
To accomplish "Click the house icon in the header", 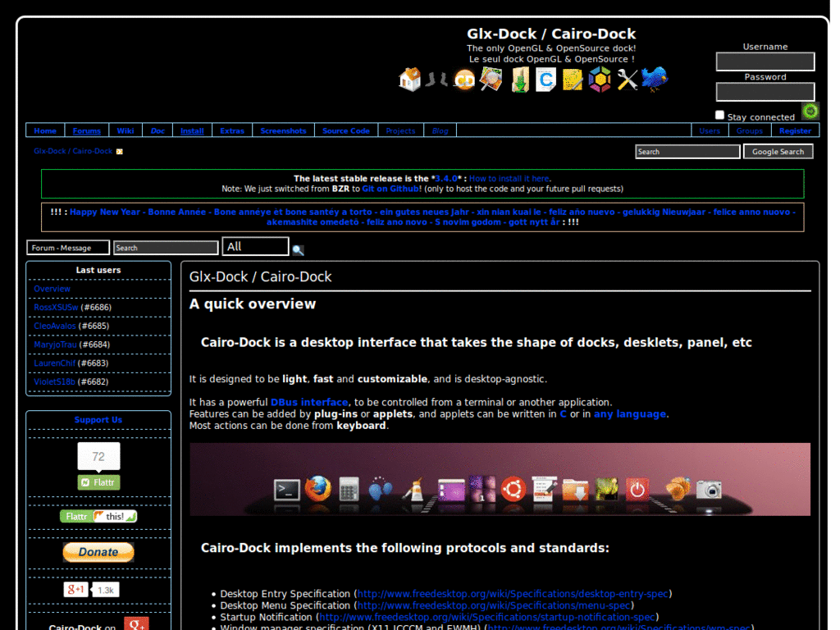I will tap(410, 80).
